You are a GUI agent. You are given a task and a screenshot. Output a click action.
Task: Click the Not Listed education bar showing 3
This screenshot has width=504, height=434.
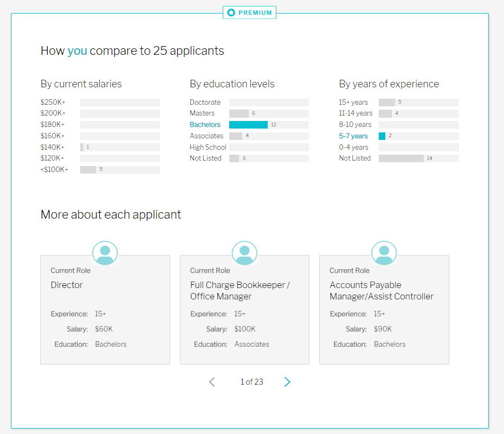(x=234, y=158)
